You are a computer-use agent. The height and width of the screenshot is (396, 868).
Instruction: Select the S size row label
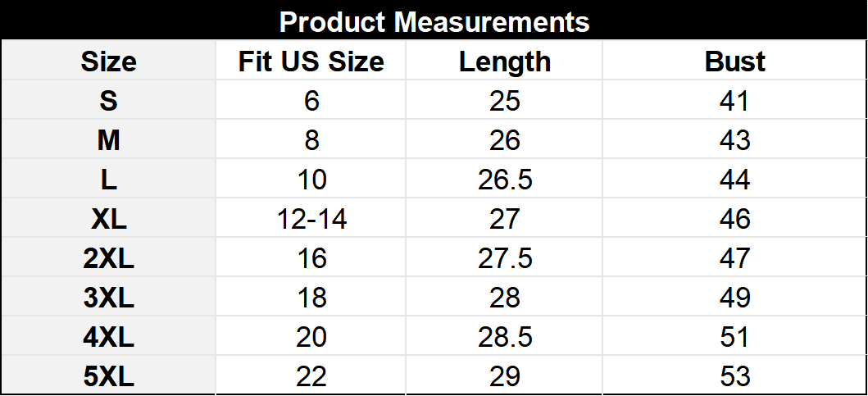pyautogui.click(x=108, y=101)
